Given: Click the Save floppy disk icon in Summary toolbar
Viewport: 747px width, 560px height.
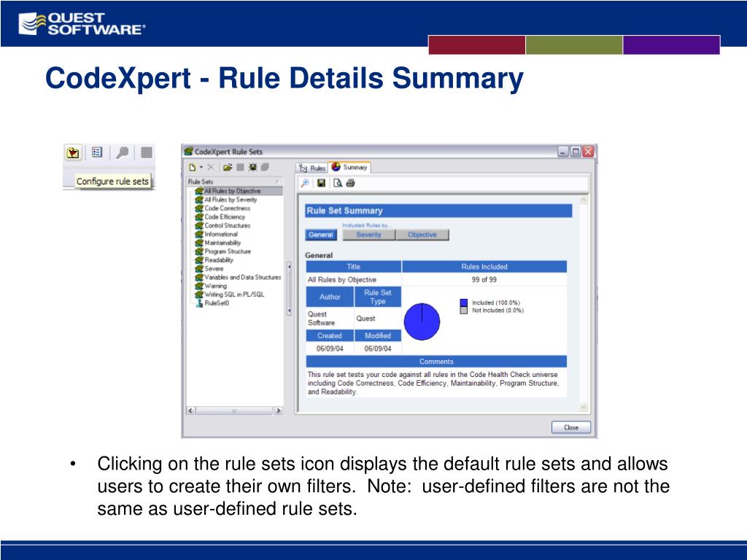Looking at the screenshot, I should 321,183.
